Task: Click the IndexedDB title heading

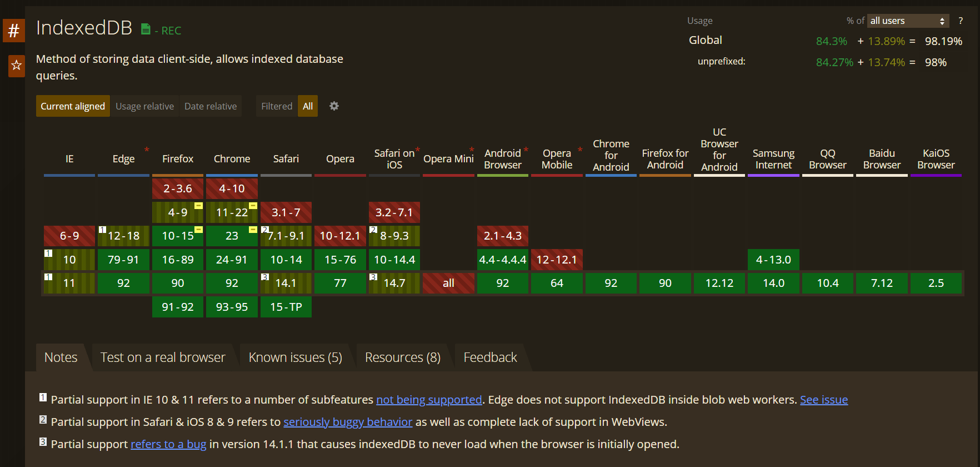Action: [84, 28]
